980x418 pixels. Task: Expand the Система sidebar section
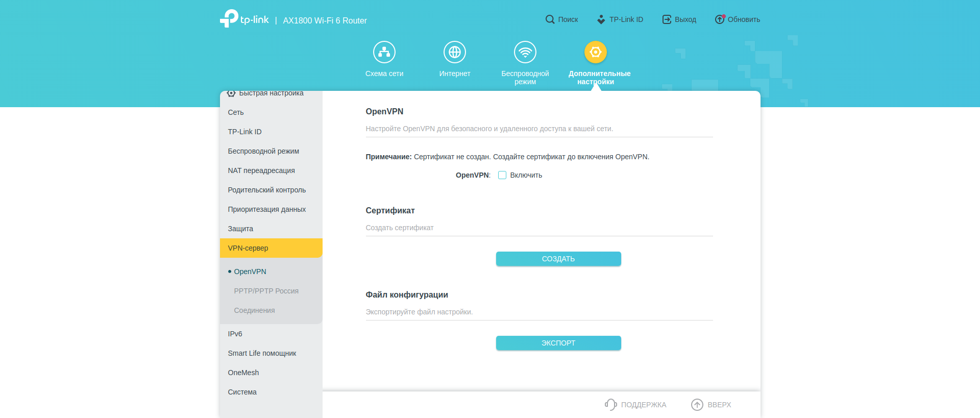tap(242, 392)
